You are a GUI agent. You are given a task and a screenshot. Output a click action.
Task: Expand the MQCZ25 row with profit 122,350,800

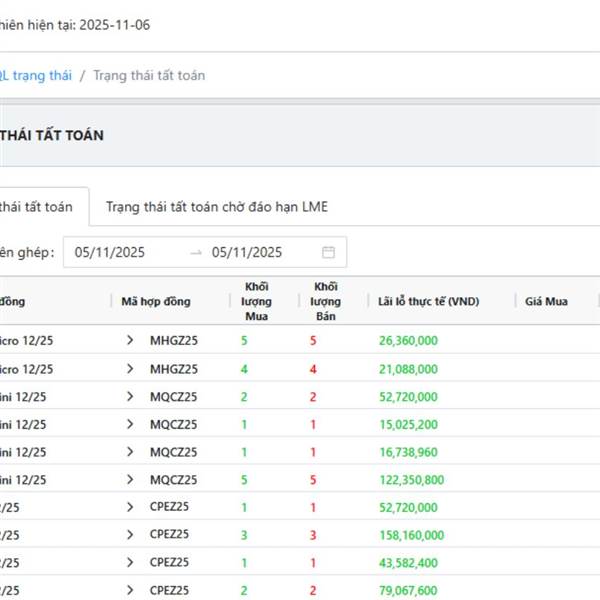pos(130,480)
